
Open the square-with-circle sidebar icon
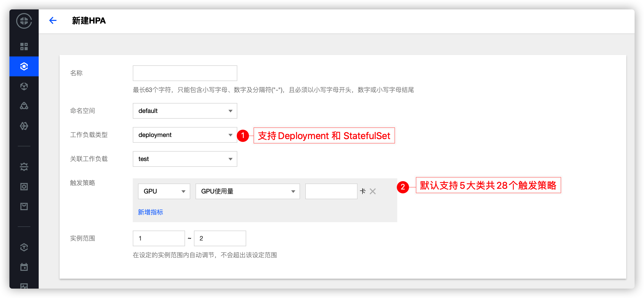click(24, 187)
